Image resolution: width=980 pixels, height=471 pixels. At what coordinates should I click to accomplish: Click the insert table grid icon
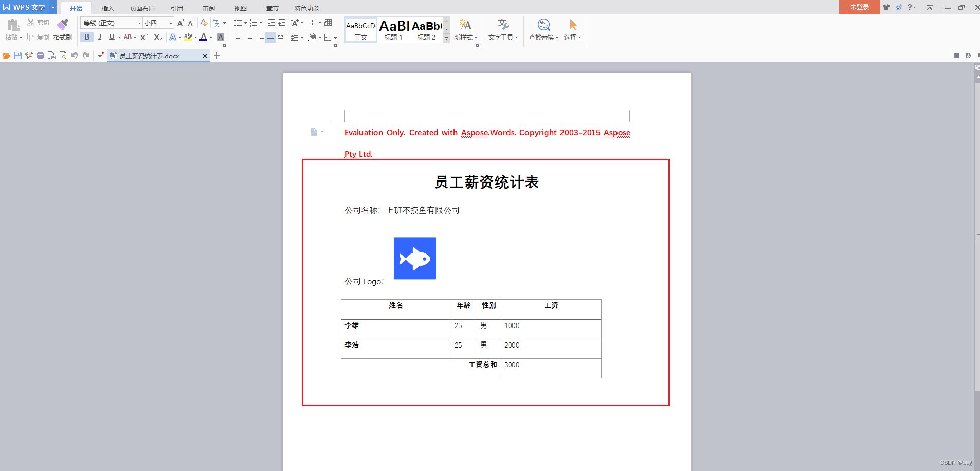[x=328, y=23]
